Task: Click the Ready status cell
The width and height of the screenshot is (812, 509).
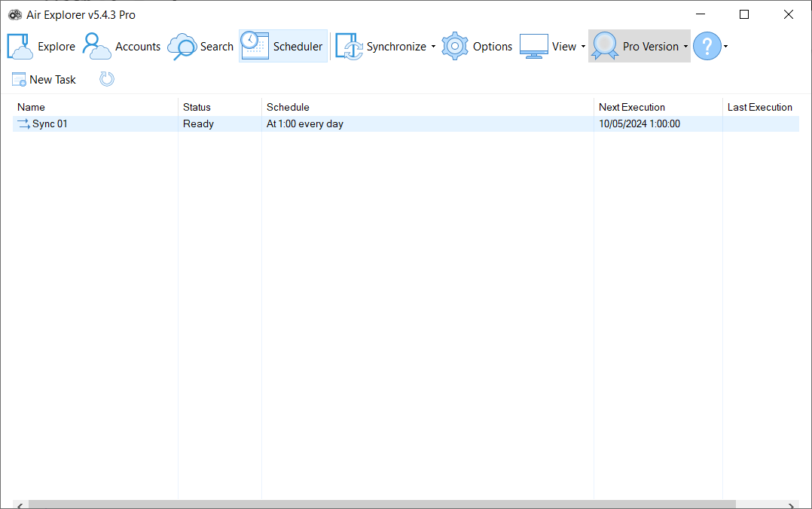Action: 198,123
